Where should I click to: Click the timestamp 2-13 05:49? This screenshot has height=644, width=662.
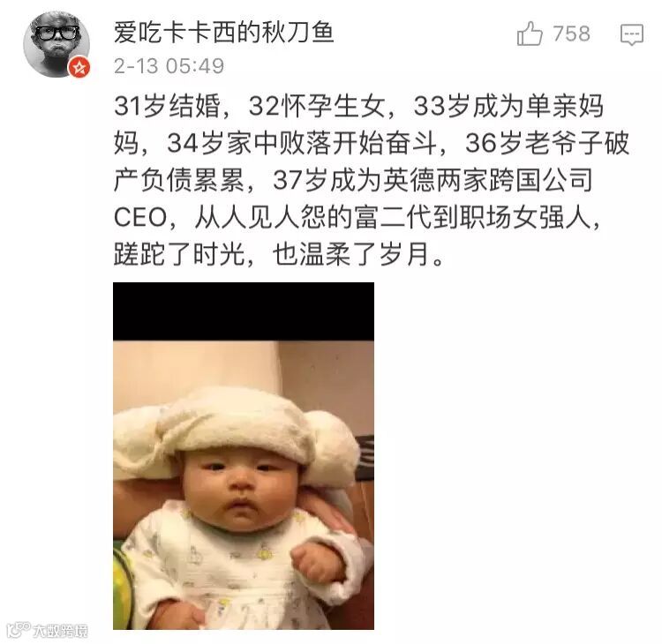169,66
